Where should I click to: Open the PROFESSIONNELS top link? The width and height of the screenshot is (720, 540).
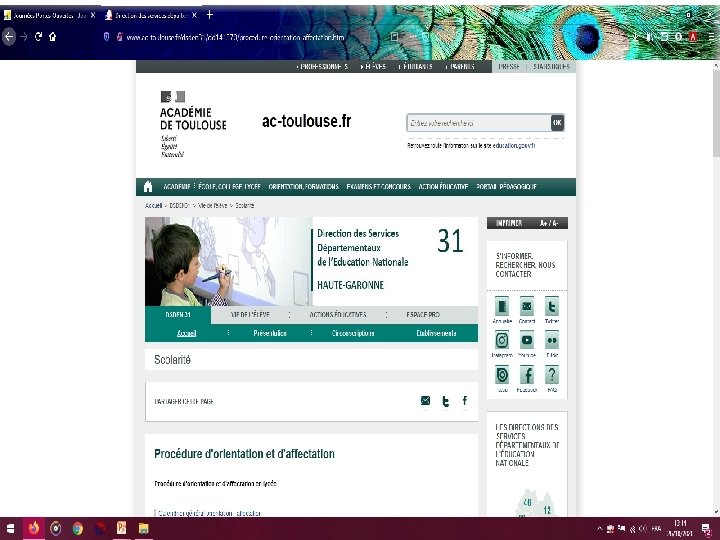[x=322, y=67]
